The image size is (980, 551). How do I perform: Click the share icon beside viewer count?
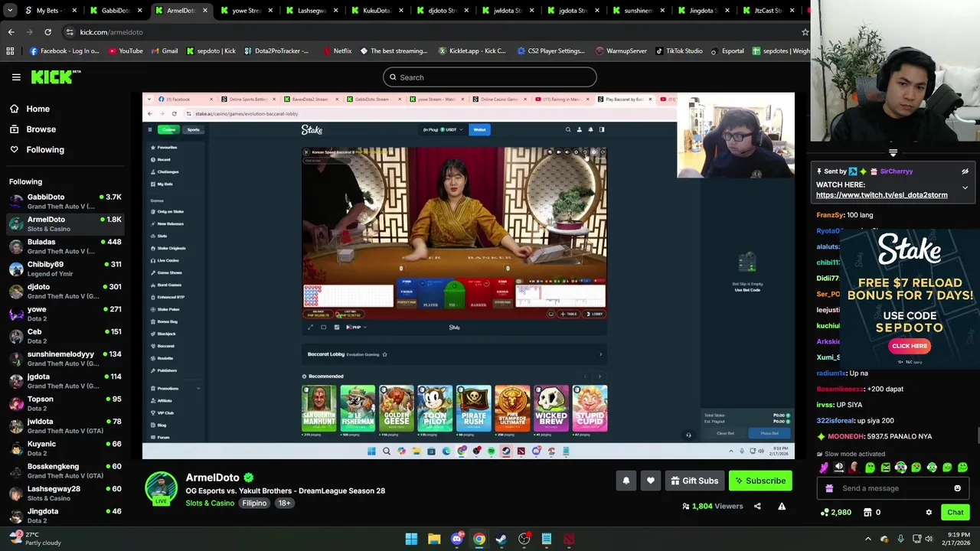[x=757, y=506]
